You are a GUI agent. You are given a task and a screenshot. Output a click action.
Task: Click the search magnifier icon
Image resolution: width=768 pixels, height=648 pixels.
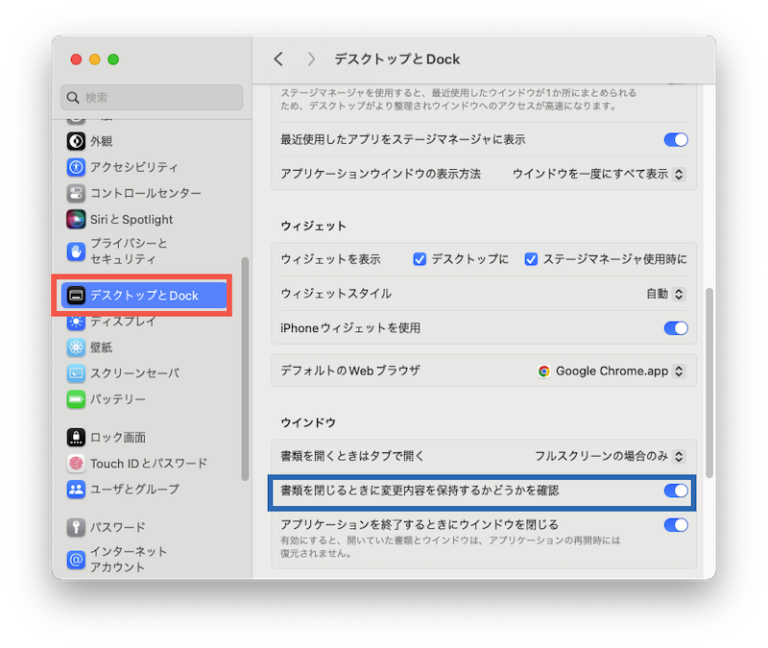coord(73,97)
